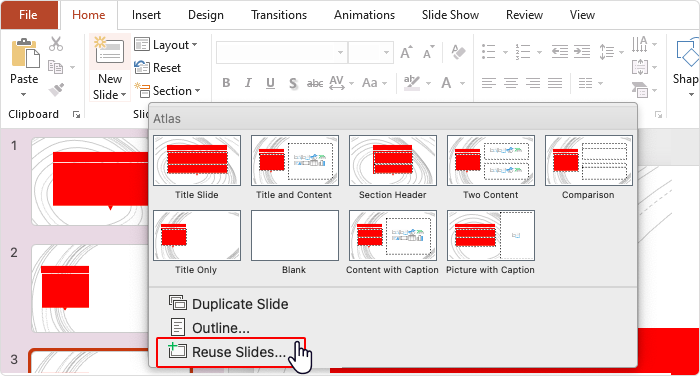The image size is (700, 376).
Task: Increase list indent level icon
Action: (582, 52)
